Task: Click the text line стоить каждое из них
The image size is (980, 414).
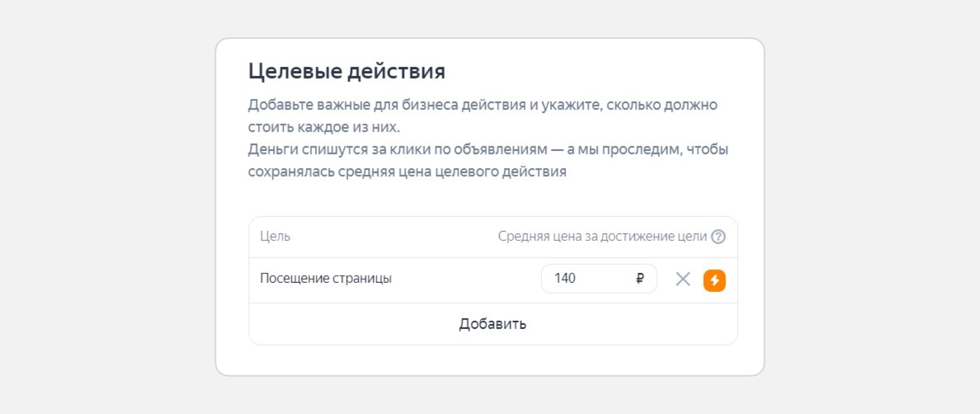Action: tap(324, 127)
